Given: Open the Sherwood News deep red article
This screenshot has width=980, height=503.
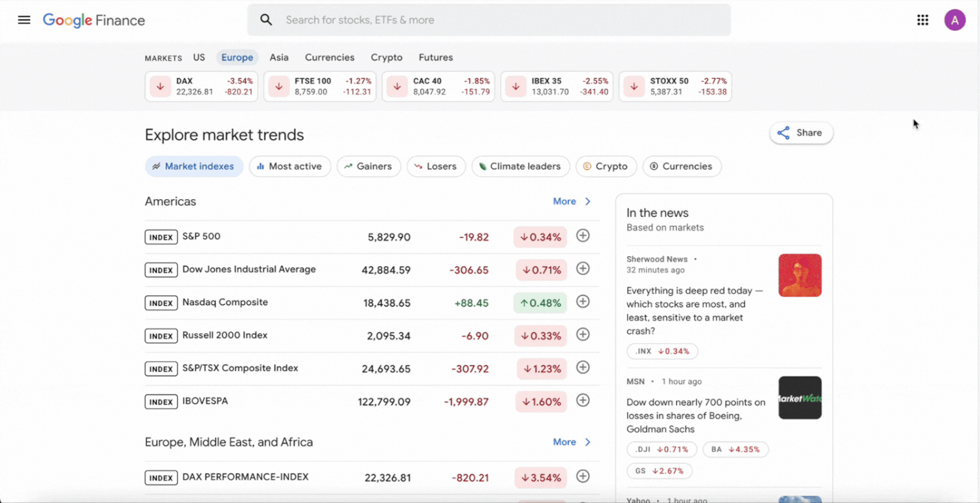Looking at the screenshot, I should 694,311.
